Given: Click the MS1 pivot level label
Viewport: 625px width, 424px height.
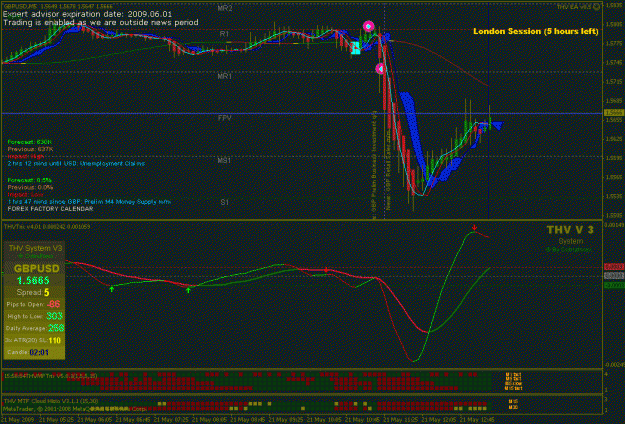Looking at the screenshot, I should point(224,160).
